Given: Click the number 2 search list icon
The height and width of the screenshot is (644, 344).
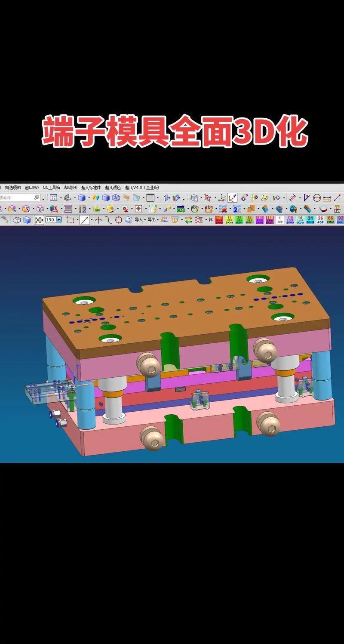Looking at the screenshot, I should [x=236, y=209].
